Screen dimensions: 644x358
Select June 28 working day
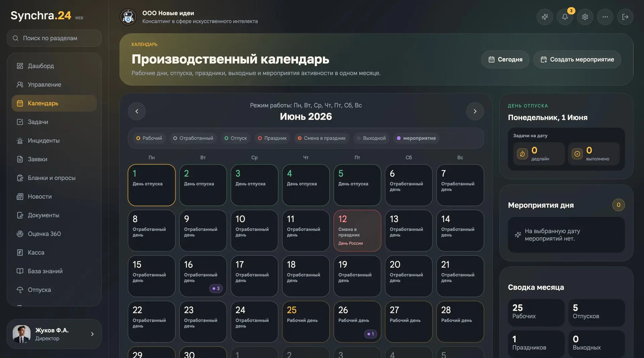click(x=460, y=322)
